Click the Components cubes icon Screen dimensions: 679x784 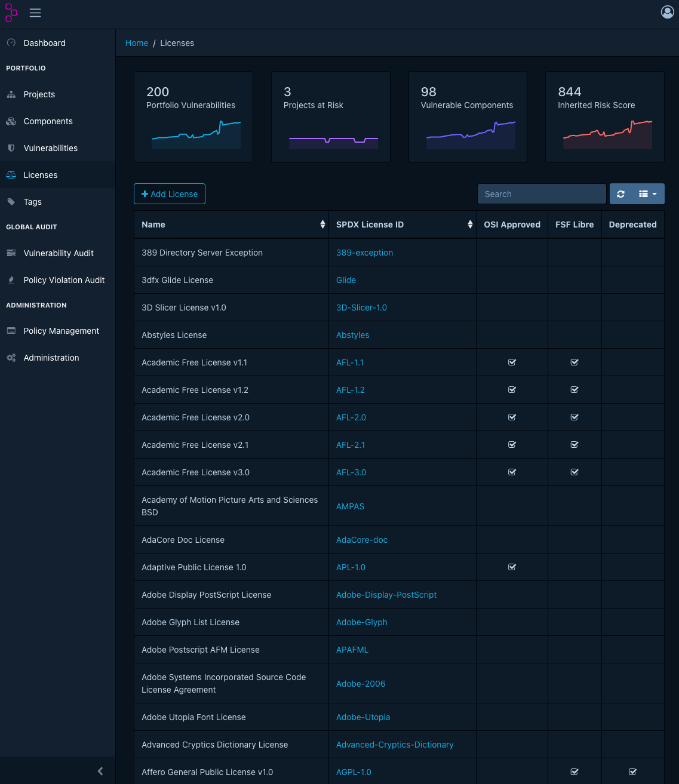pos(11,121)
